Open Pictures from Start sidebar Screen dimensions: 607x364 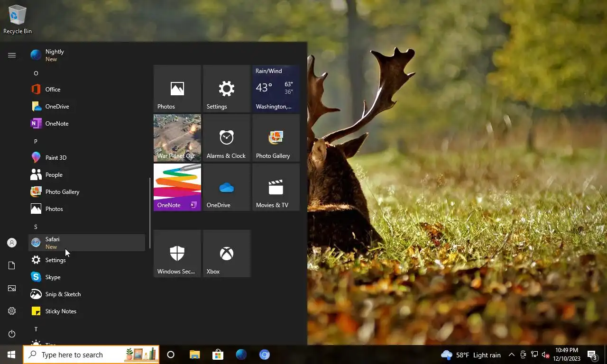[12, 288]
